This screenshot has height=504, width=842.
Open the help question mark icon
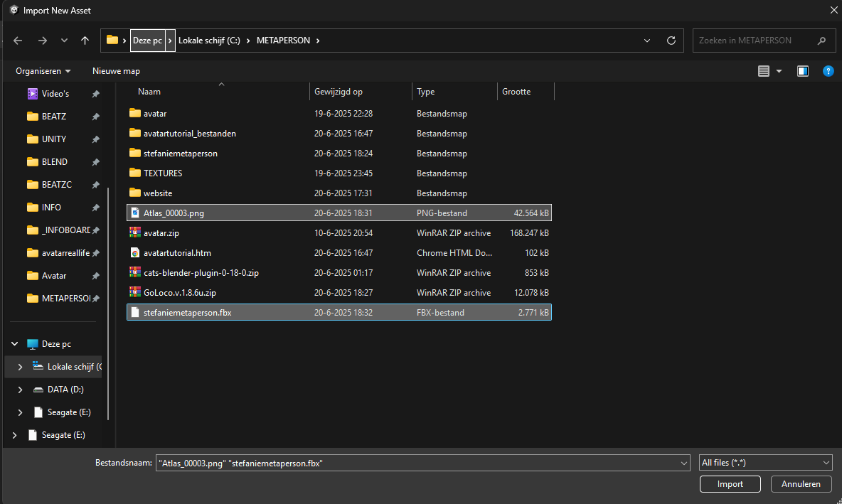[x=828, y=71]
